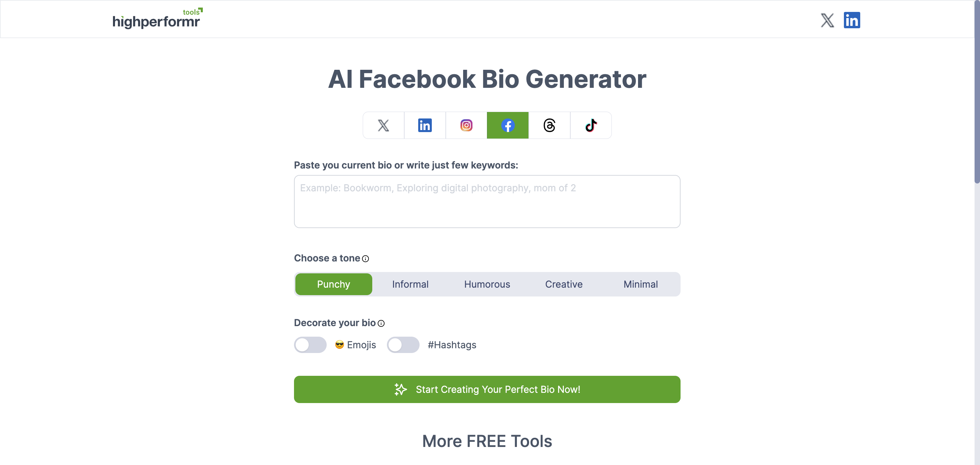Enable the Emojis decoration toggle

point(310,345)
